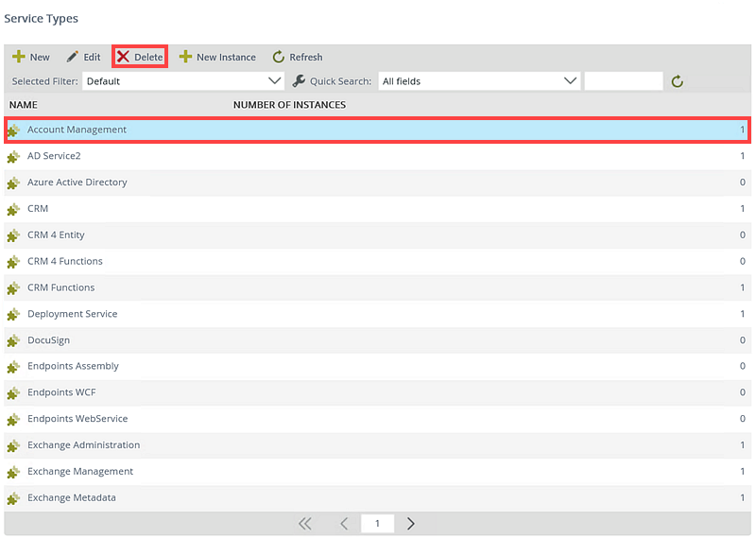Sort by the NAME column header
756x539 pixels.
click(23, 105)
